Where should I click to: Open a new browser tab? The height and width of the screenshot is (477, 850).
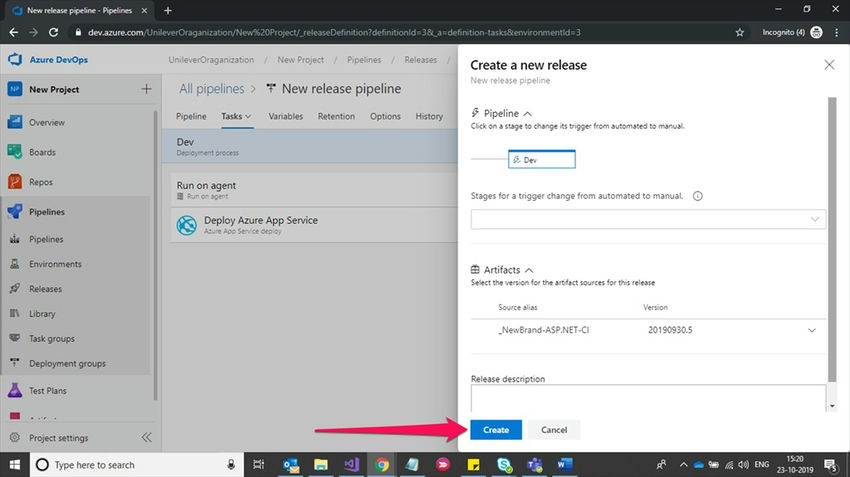click(x=168, y=10)
